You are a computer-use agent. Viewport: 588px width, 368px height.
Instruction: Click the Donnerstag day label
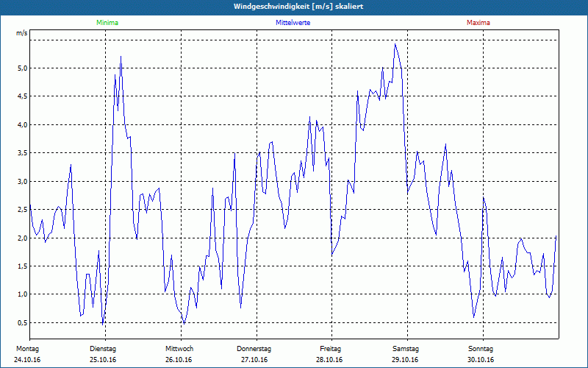point(254,349)
